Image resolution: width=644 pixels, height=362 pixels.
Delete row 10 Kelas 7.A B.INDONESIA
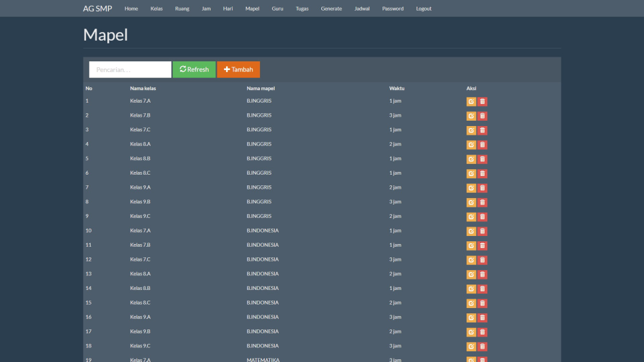pyautogui.click(x=483, y=231)
